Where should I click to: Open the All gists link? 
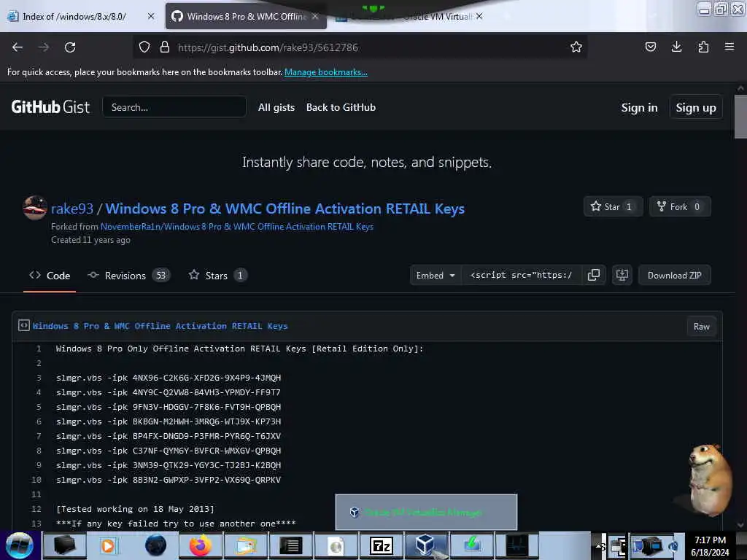tap(276, 108)
